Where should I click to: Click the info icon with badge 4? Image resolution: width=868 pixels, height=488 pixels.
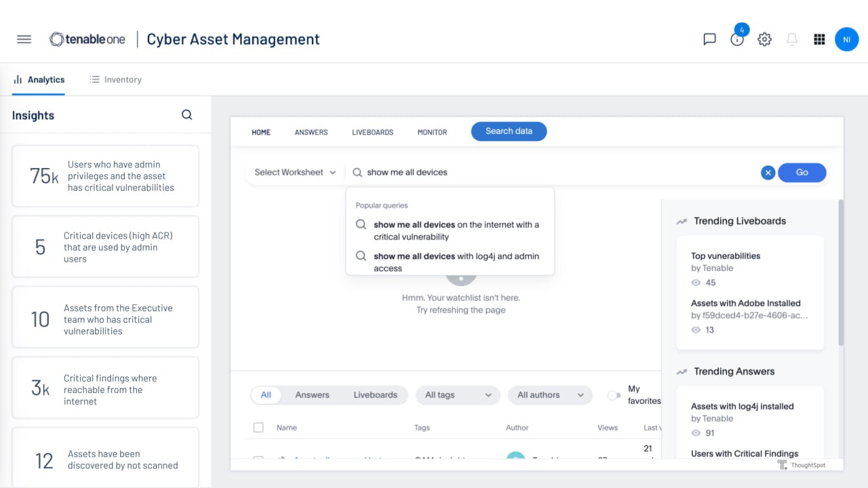coord(737,39)
